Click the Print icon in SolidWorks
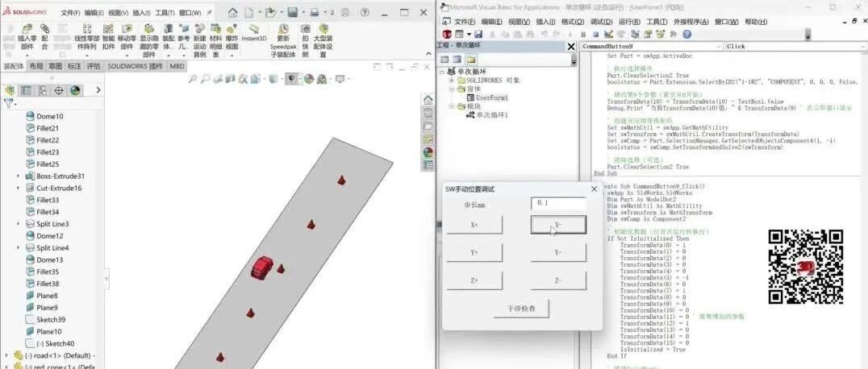Viewport: 868px width, 369px height. pos(315,12)
